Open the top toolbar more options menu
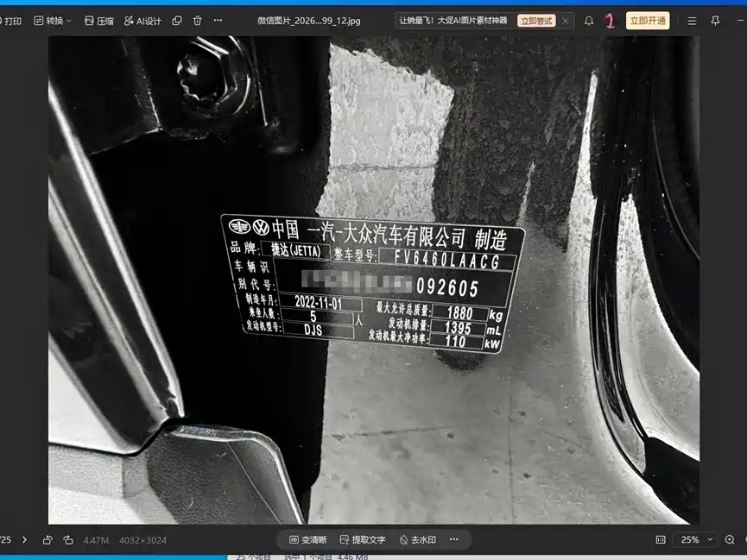Screen dimensions: 747x560 (x=218, y=21)
